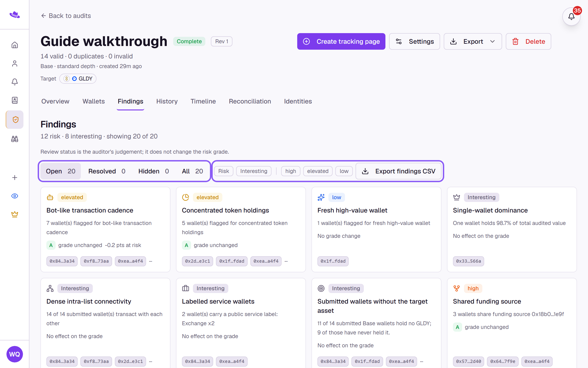Click the elevated badge on Bot-like cadence
The image size is (588, 368).
click(72, 197)
